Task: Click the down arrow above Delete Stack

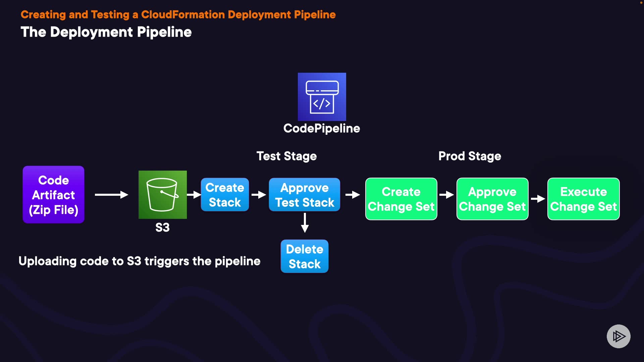Action: pyautogui.click(x=305, y=223)
